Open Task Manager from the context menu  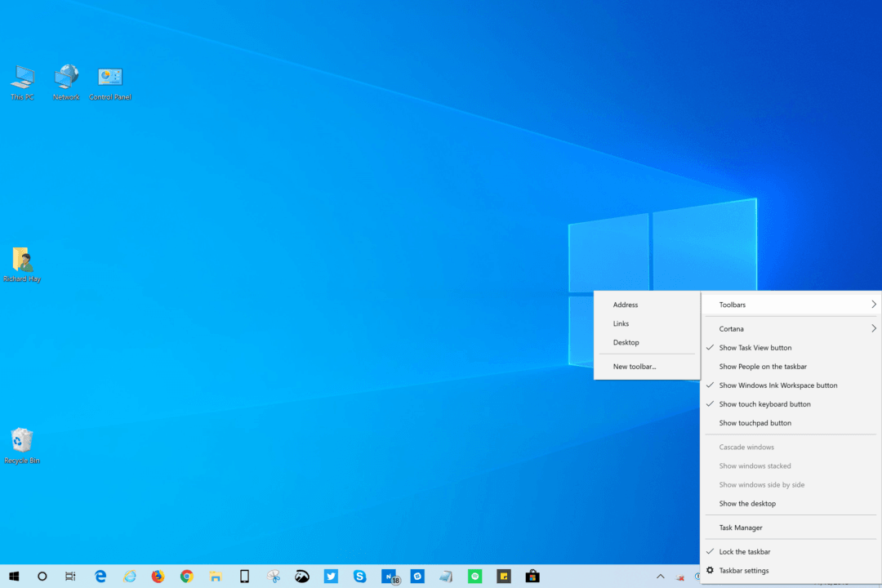(x=742, y=527)
